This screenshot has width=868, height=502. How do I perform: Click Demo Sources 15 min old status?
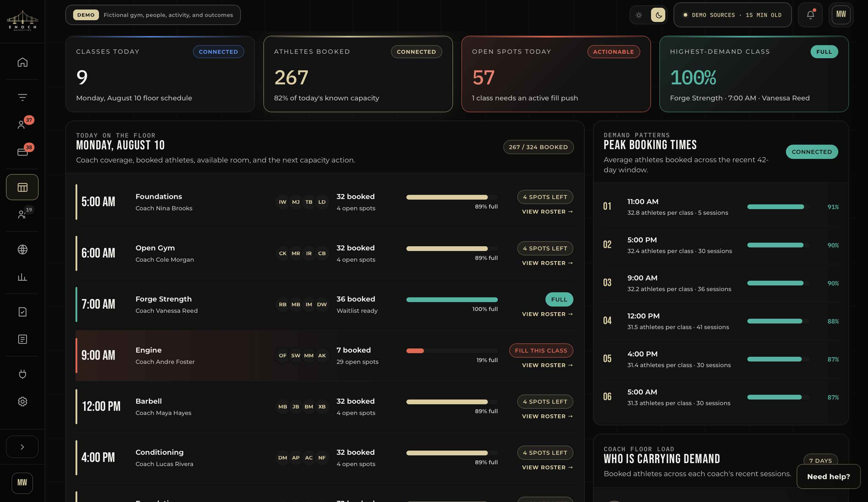pos(733,15)
